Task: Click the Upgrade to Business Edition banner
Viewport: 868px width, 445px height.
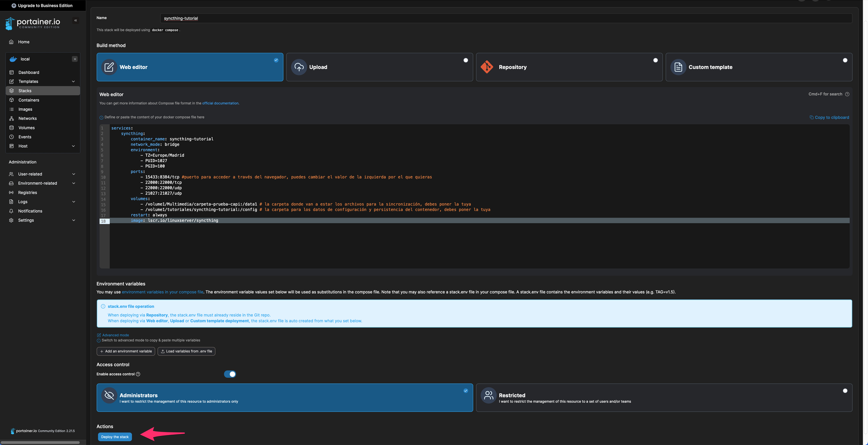Action: 42,6
